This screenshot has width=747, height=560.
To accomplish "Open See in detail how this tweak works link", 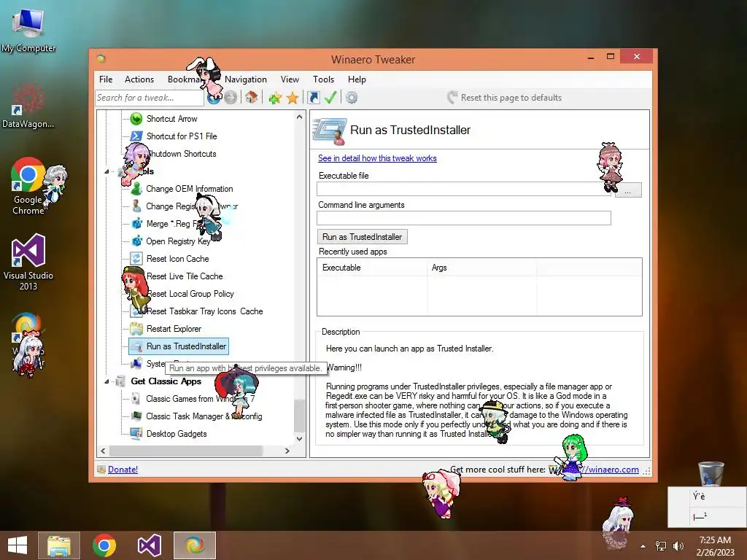I will click(377, 158).
